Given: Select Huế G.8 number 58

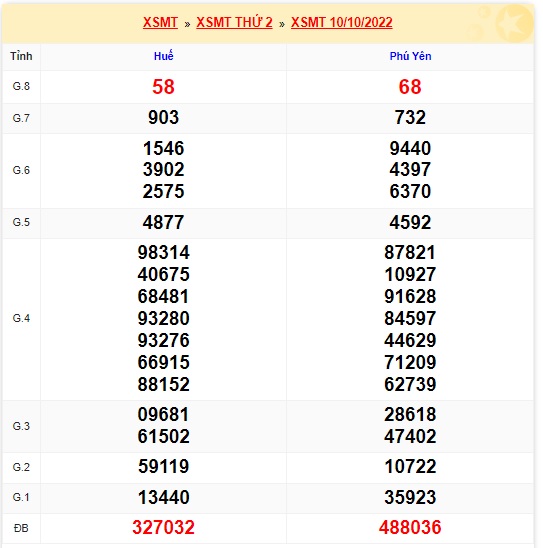Looking at the screenshot, I should [163, 87].
